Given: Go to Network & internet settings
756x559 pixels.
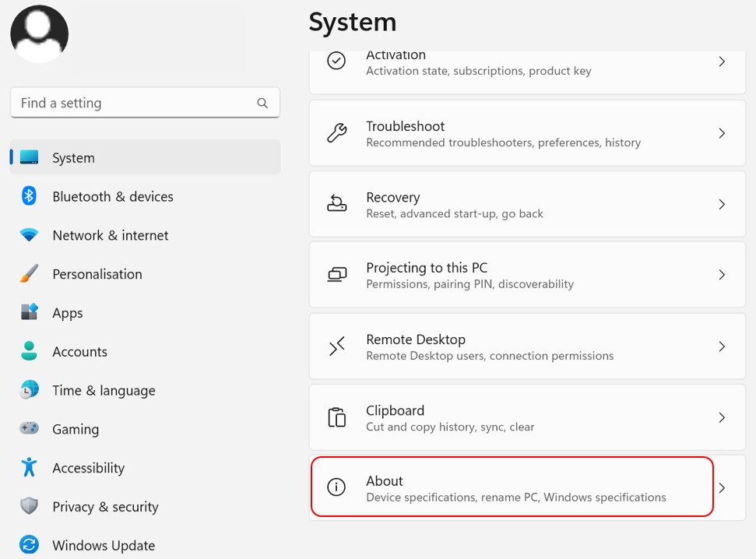Looking at the screenshot, I should tap(145, 235).
